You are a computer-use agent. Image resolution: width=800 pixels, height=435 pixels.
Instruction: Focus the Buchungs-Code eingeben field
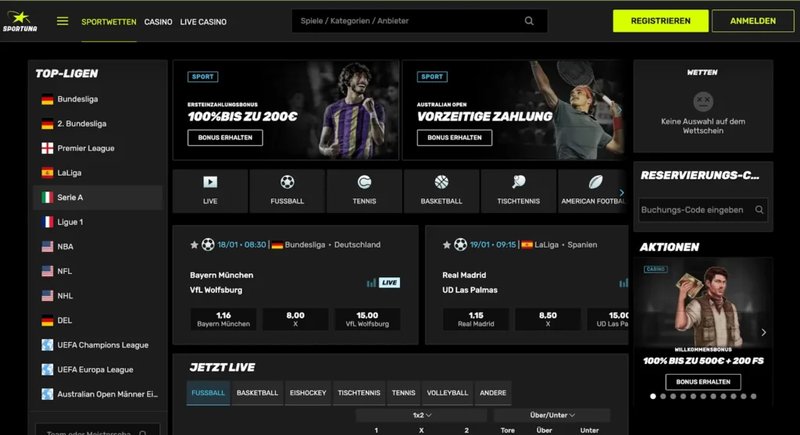703,210
